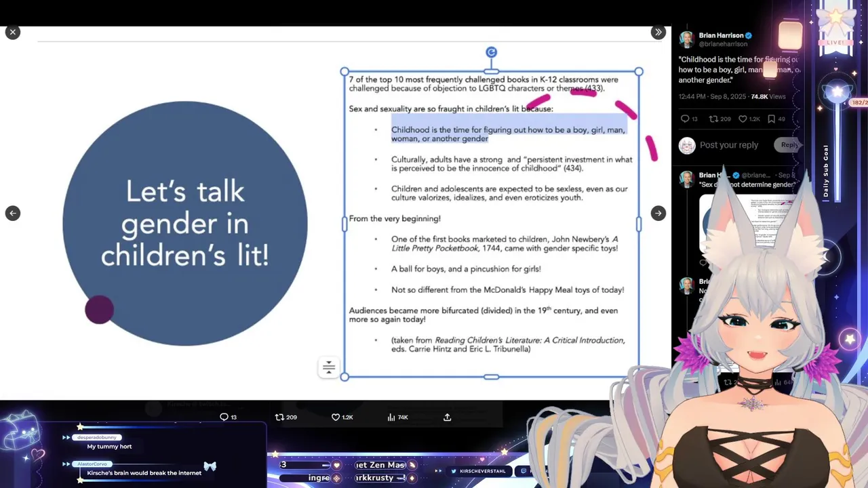Open the @brianeharrison handle link
The height and width of the screenshot is (488, 868).
tap(723, 44)
